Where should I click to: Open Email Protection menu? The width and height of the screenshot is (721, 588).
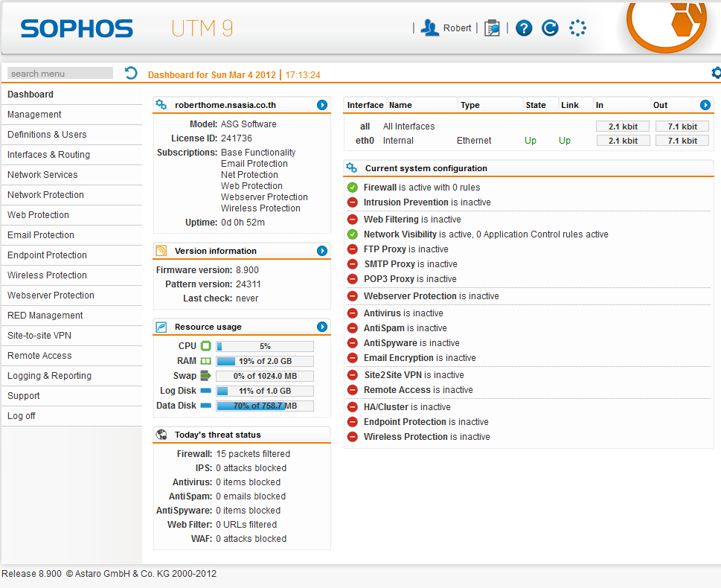point(71,235)
